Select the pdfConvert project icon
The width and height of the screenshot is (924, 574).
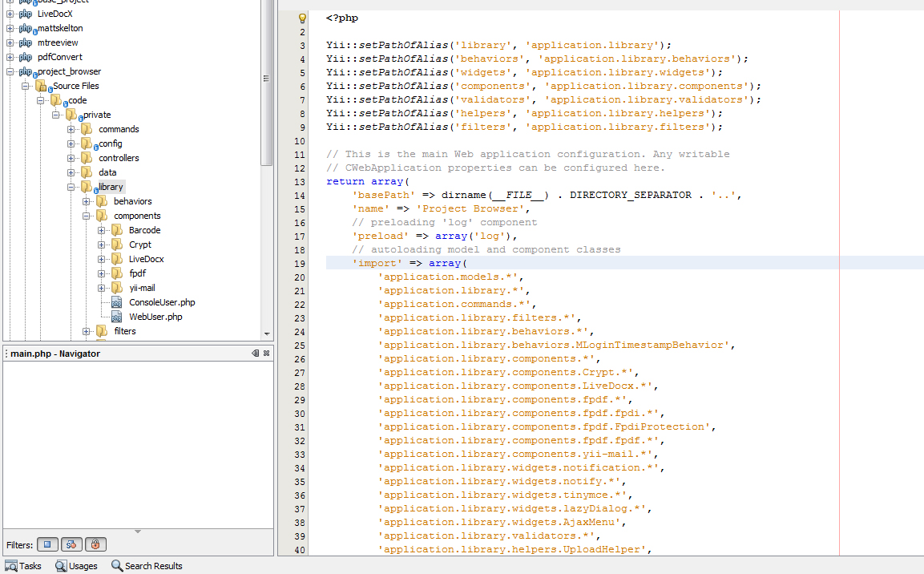[26, 57]
